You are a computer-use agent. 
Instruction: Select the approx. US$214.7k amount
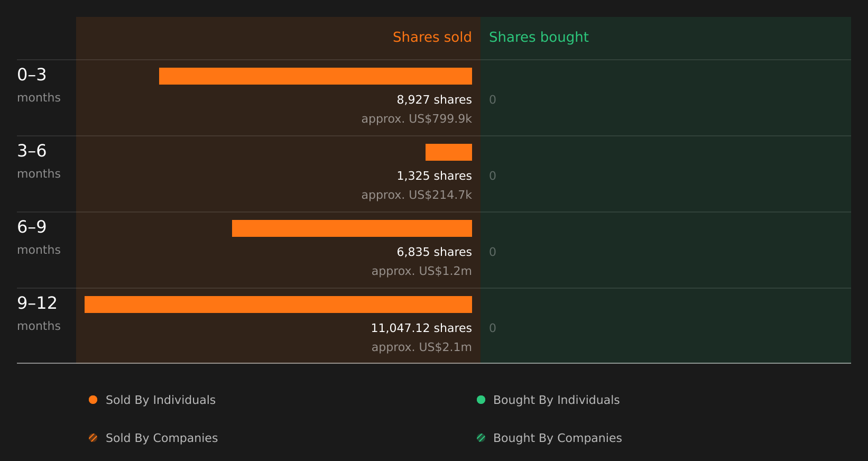pyautogui.click(x=417, y=195)
